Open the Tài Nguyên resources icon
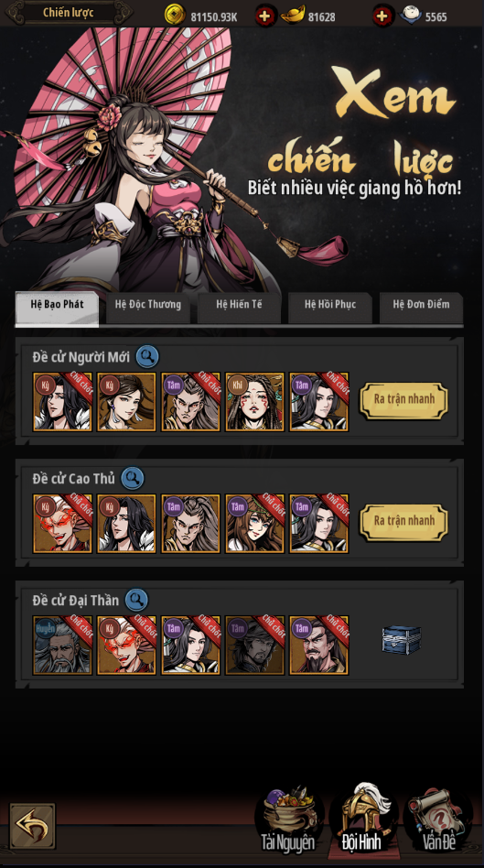Viewport: 484px width, 868px height. (x=287, y=819)
